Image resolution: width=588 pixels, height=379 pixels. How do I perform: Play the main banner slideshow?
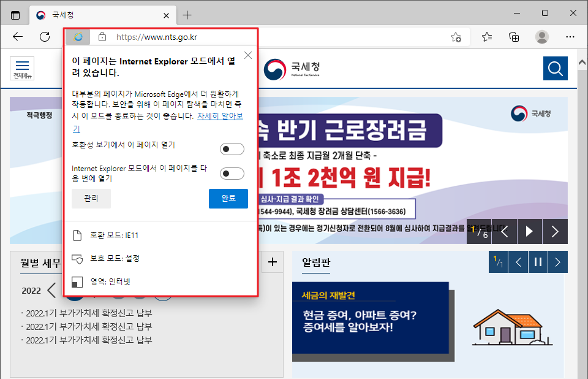(529, 231)
